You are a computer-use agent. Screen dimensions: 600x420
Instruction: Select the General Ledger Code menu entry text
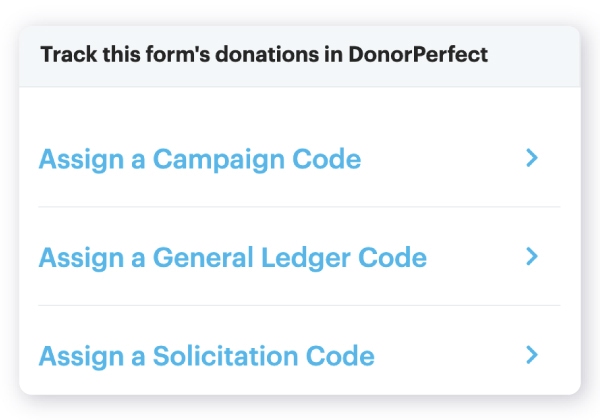click(x=232, y=258)
